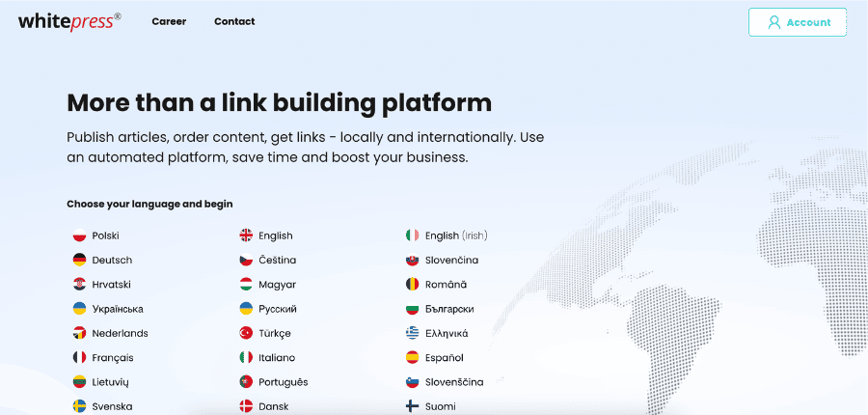Open the Career menu item
This screenshot has width=868, height=415.
pos(169,21)
